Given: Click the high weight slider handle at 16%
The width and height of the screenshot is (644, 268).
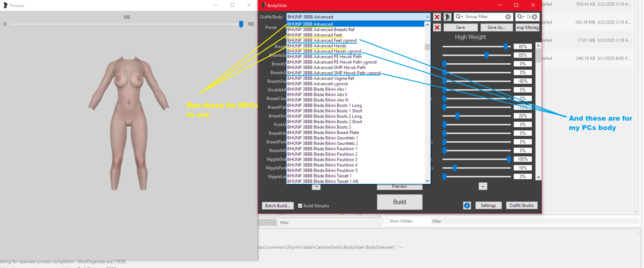Looking at the screenshot, I should click(x=454, y=168).
